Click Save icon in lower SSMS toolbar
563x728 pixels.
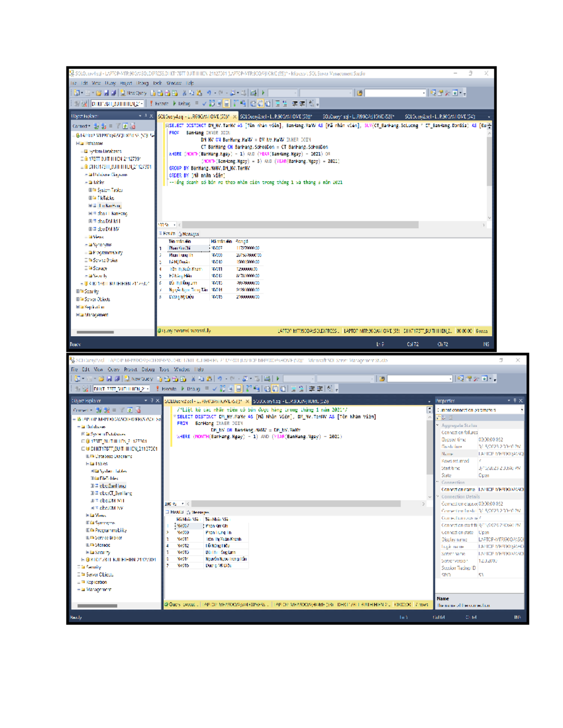[109, 378]
